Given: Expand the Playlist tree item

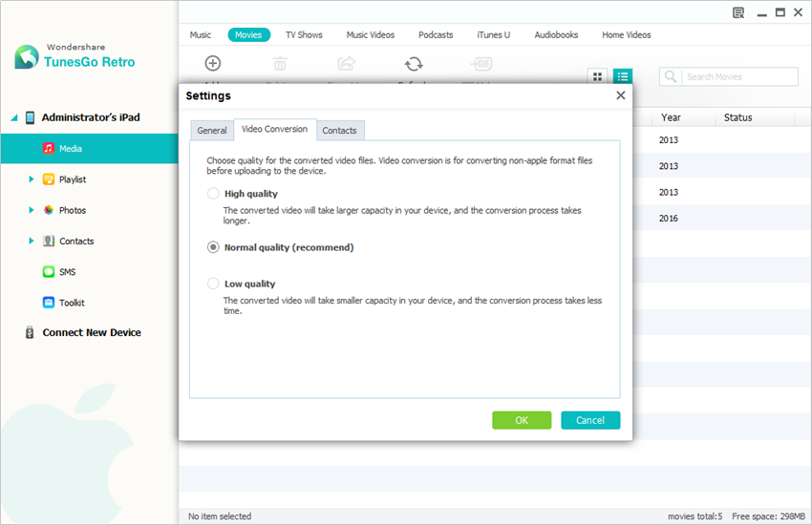Looking at the screenshot, I should coord(32,179).
